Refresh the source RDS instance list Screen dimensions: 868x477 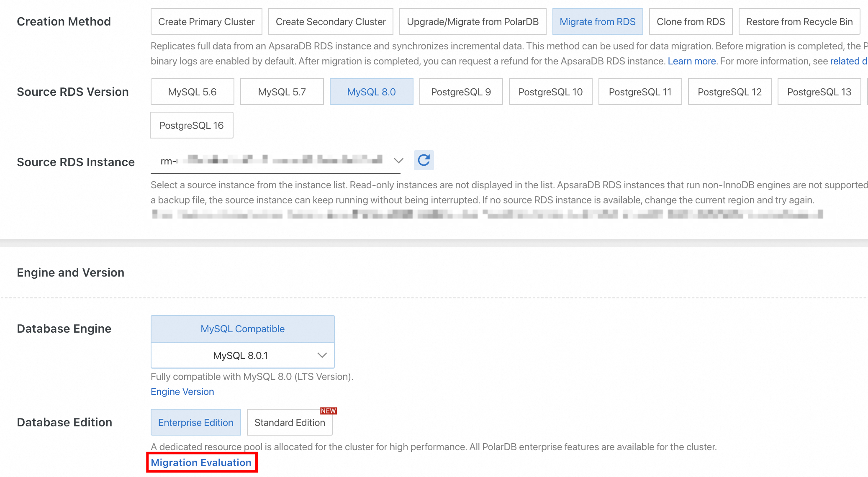pos(424,160)
